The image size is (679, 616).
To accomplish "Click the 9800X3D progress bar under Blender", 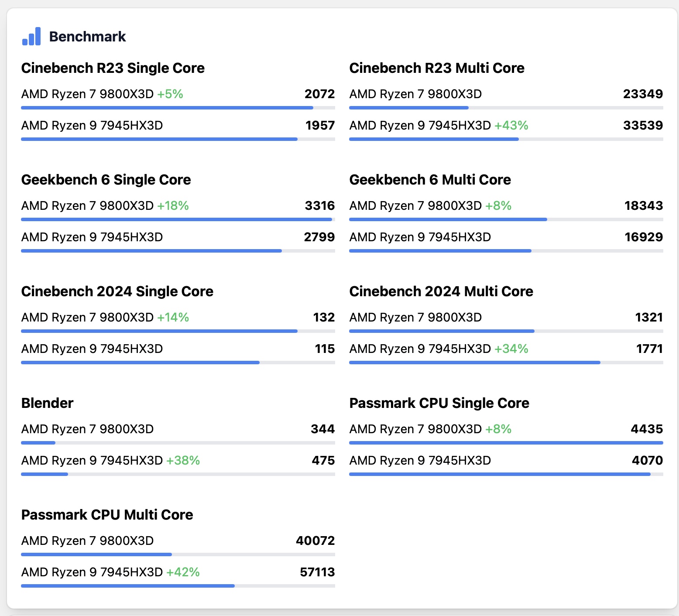I will click(38, 443).
